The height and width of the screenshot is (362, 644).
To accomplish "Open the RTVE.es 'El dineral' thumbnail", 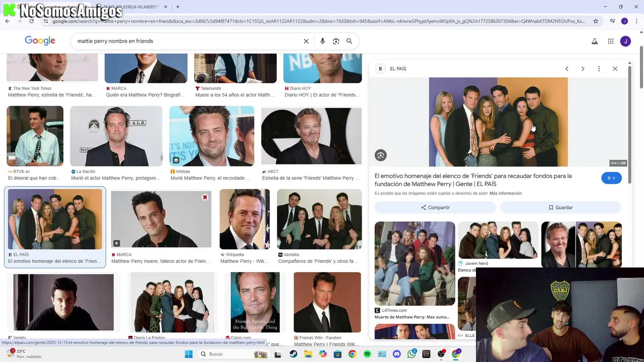I will click(35, 136).
